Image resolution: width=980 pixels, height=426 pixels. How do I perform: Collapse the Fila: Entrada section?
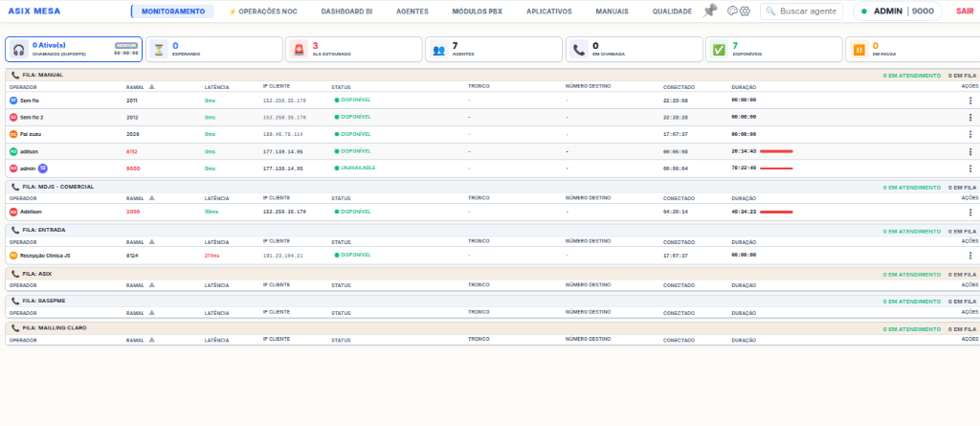pyautogui.click(x=492, y=230)
